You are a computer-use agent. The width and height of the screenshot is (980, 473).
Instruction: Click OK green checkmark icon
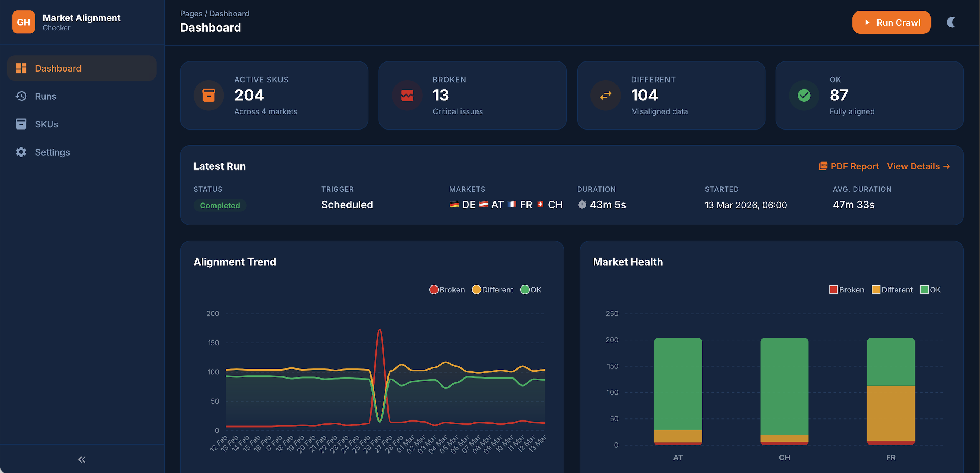pyautogui.click(x=804, y=96)
